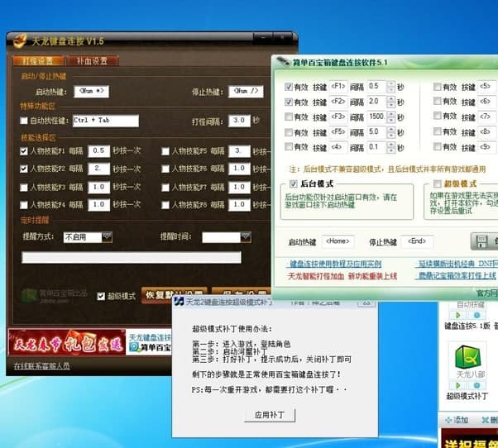Enable 人物技能F4 checkbox

point(23,205)
